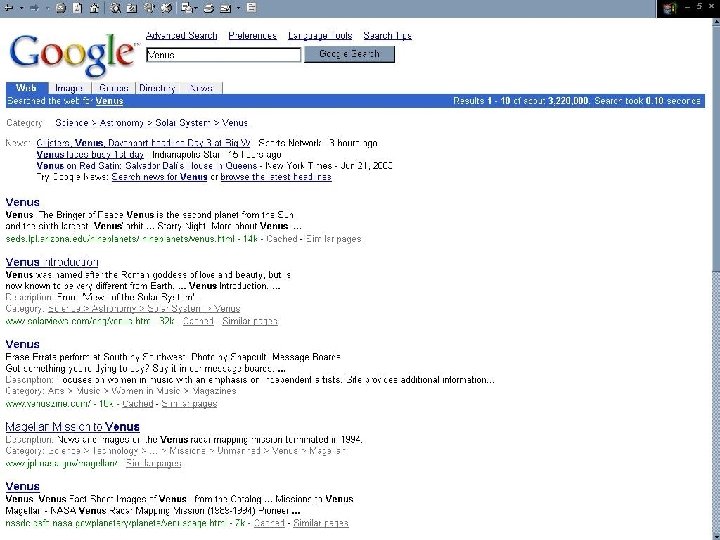Open Similar pages for the Venus Introduction result
The height and width of the screenshot is (540, 720).
tap(250, 321)
